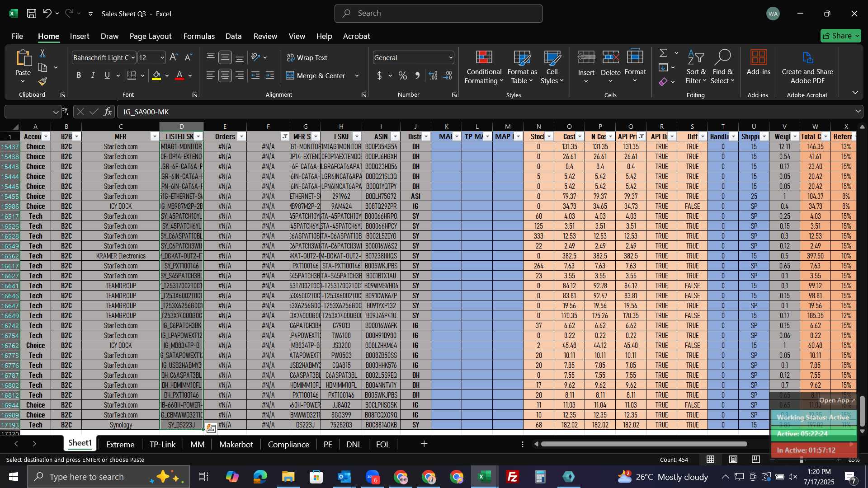Decrease font size with the smaller A icon

click(x=189, y=57)
